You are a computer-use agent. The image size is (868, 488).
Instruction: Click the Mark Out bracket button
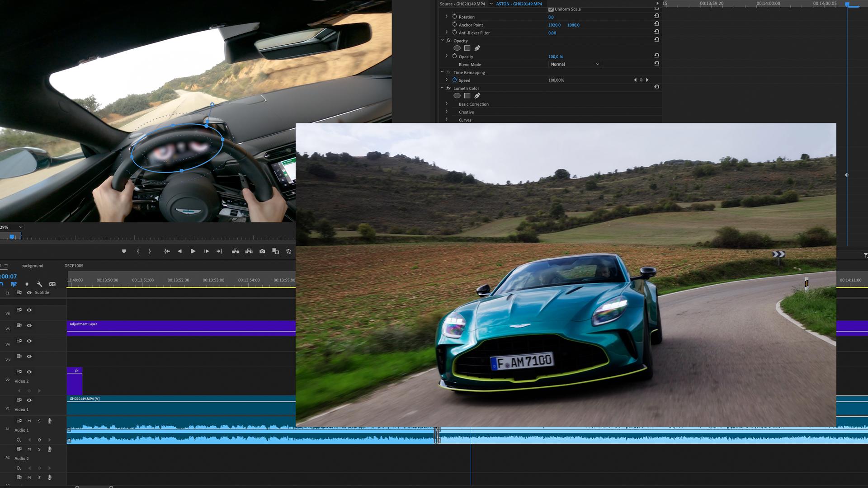150,251
